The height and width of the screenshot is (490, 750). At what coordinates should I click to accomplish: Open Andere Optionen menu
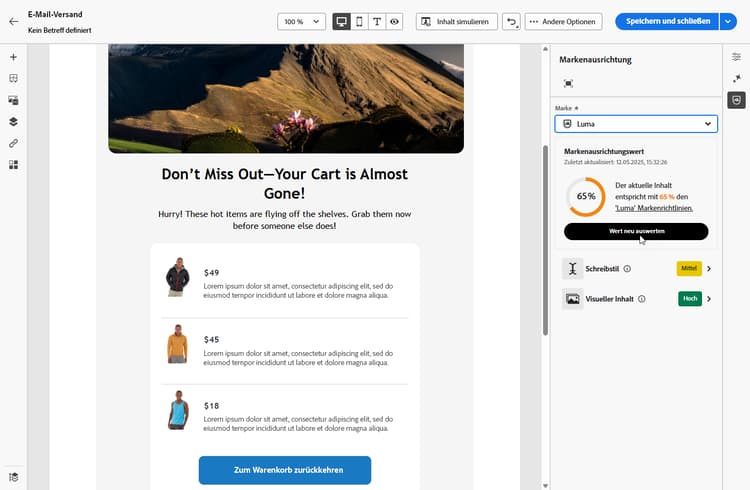coord(563,22)
